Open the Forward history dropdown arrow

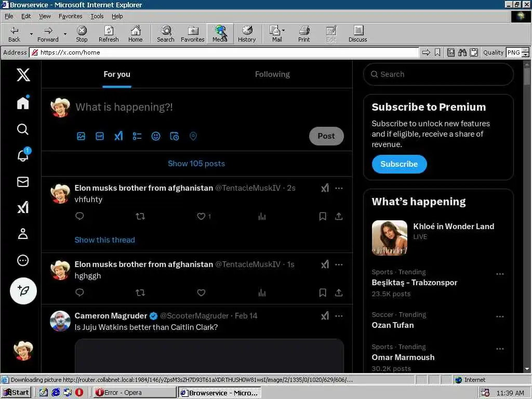[x=65, y=34]
